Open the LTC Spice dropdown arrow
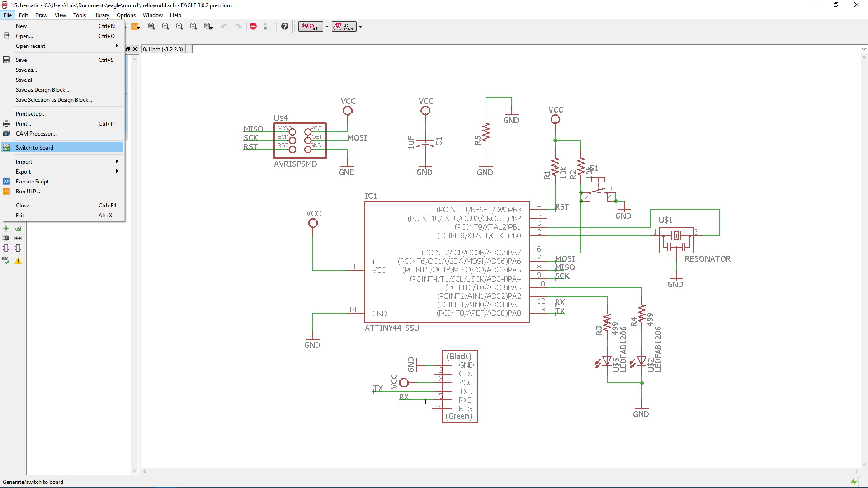The image size is (868, 488). click(x=360, y=26)
